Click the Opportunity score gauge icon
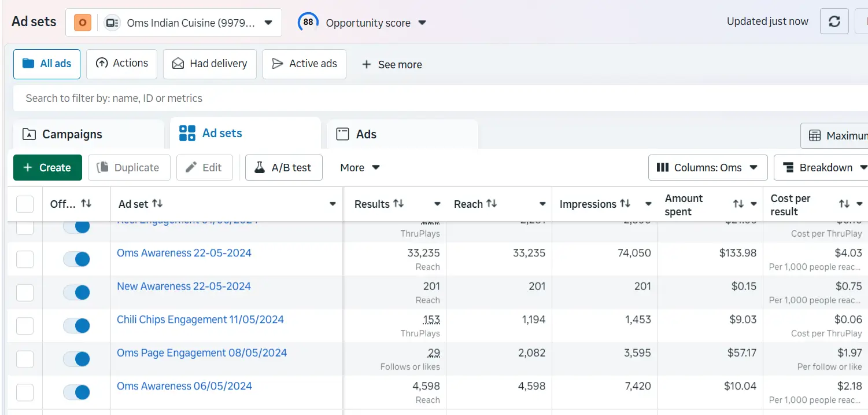The width and height of the screenshot is (868, 415). tap(308, 23)
